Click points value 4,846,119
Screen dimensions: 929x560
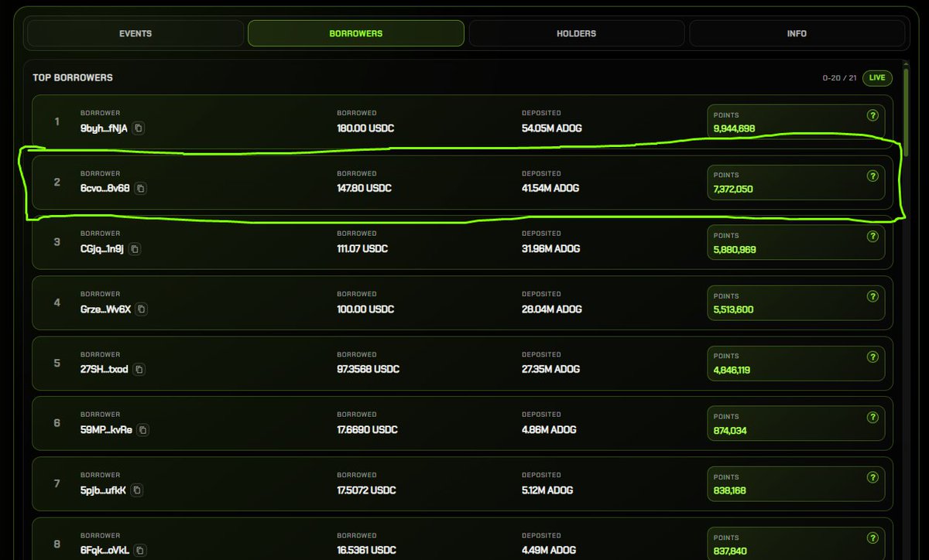click(732, 370)
